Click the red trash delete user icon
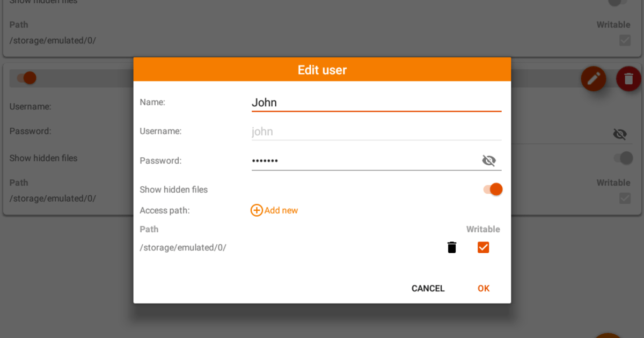Image resolution: width=644 pixels, height=338 pixels. (x=628, y=78)
